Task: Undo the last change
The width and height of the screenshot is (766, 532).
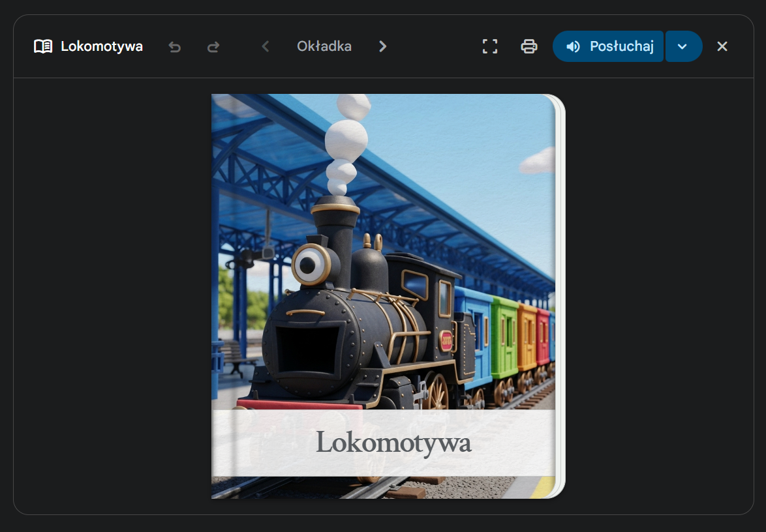Action: click(x=174, y=46)
